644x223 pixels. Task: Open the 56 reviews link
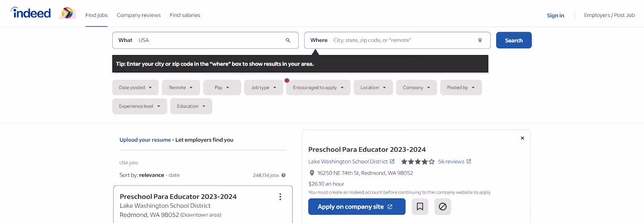pyautogui.click(x=451, y=161)
